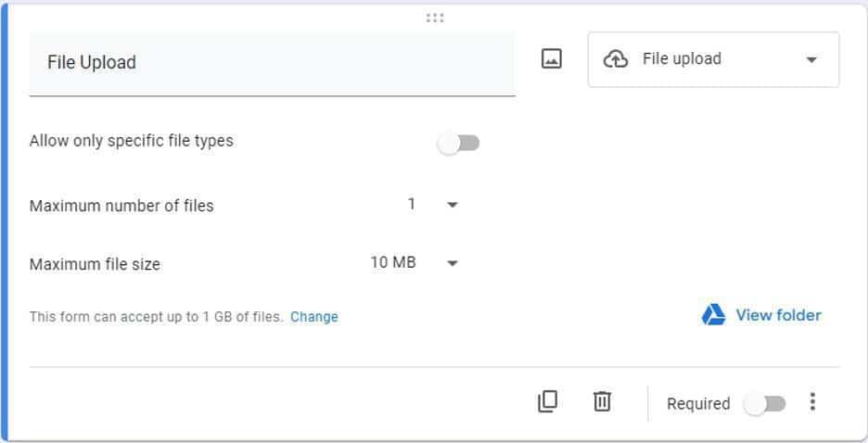Open the three-dot more options menu
The height and width of the screenshot is (443, 868).
pyautogui.click(x=812, y=402)
